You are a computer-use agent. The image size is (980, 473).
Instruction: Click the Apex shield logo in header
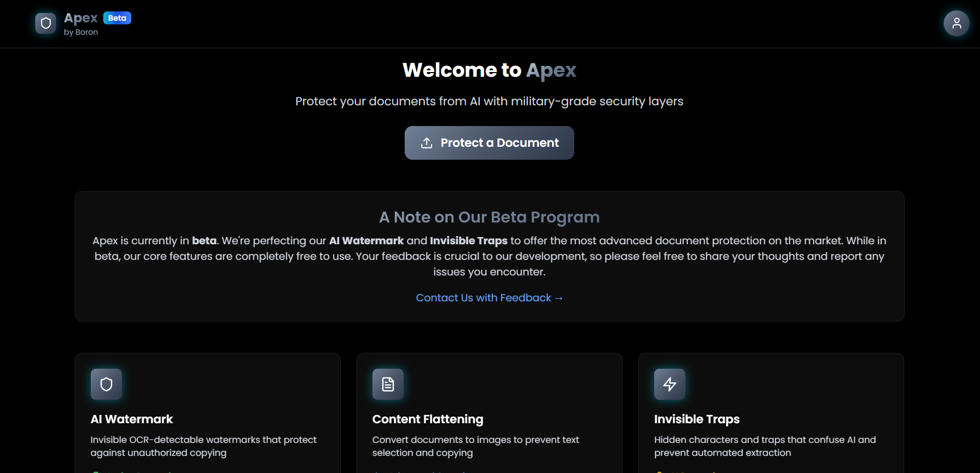[x=46, y=23]
